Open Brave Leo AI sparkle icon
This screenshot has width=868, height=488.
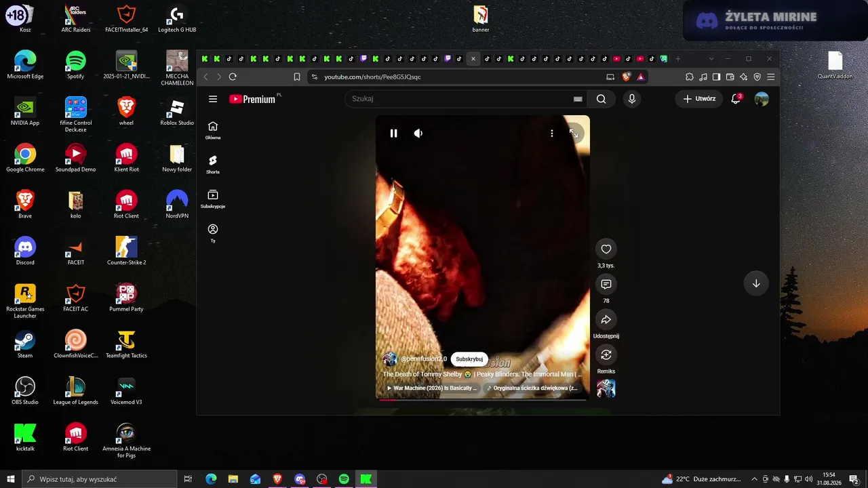(744, 77)
